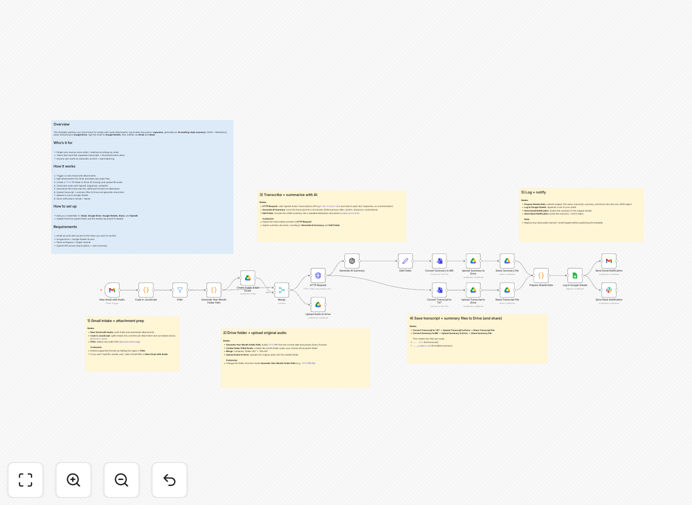Select the Send Gmail Notification node
Image resolution: width=692 pixels, height=505 pixels.
[609, 261]
